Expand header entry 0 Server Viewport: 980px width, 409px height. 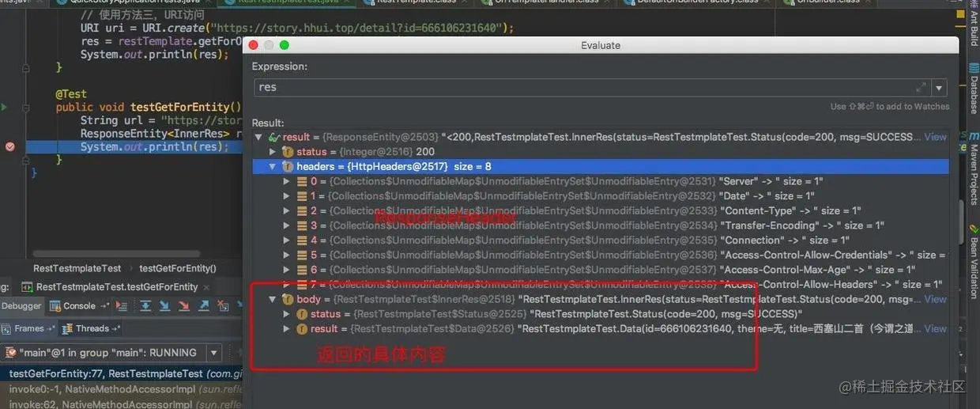[287, 181]
